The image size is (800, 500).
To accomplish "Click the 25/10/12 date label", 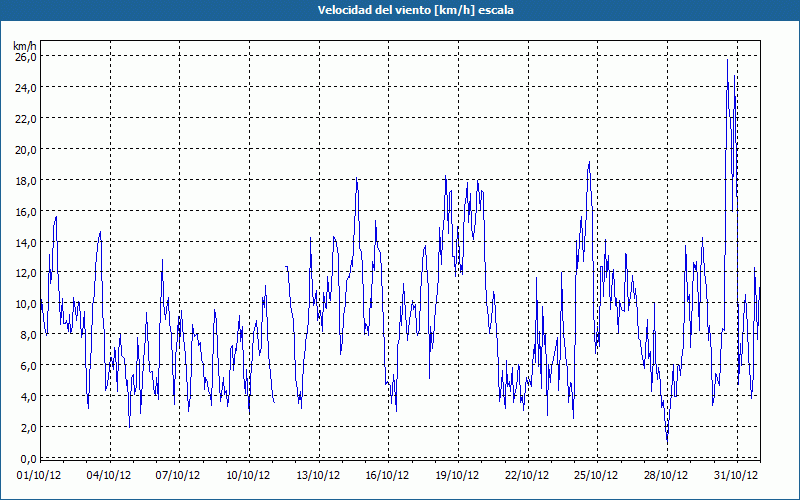I will (x=596, y=476).
